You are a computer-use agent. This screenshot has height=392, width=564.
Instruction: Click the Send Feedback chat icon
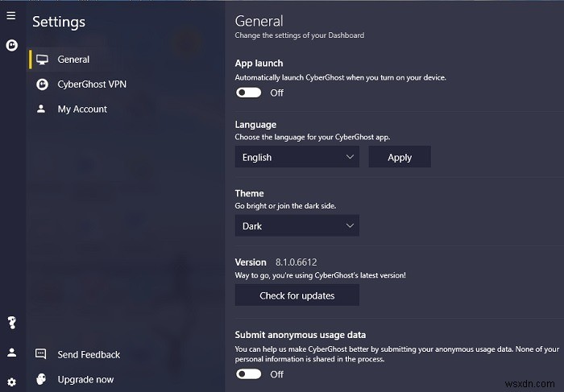click(41, 354)
